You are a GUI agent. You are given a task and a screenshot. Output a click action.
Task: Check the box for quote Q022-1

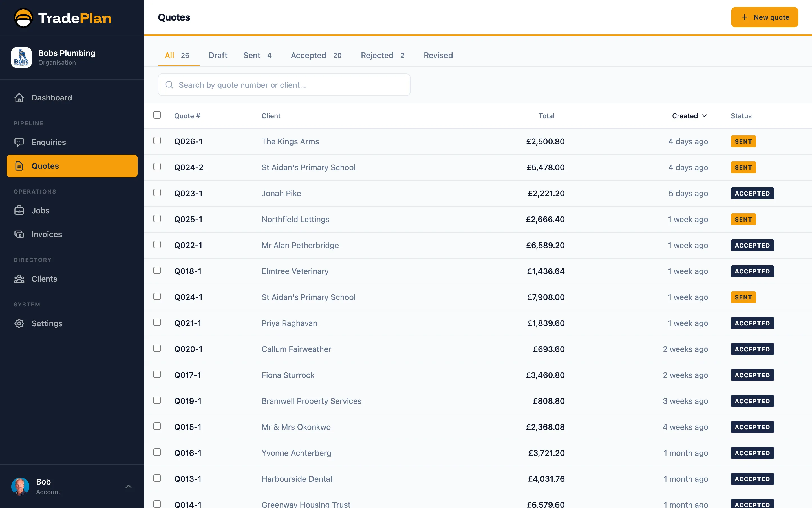[x=157, y=245]
